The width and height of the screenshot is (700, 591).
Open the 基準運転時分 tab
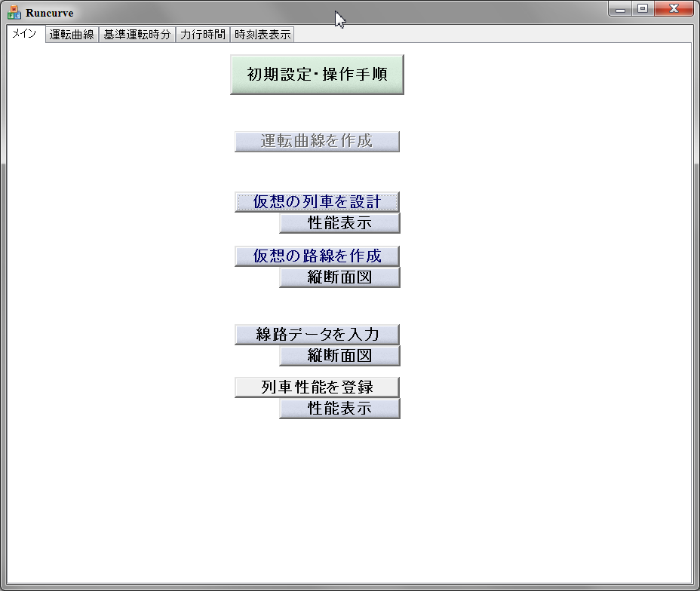coord(137,35)
